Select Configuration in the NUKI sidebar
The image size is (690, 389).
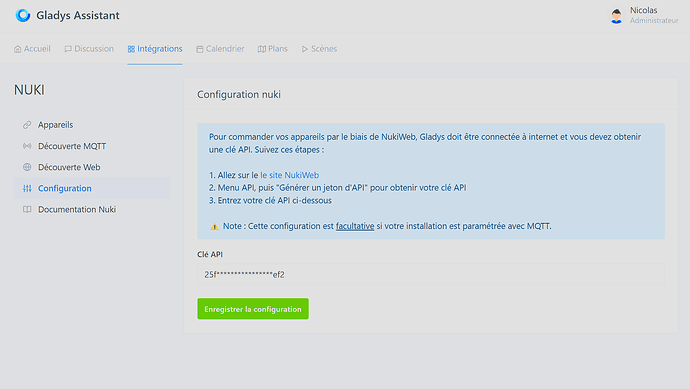(92, 188)
